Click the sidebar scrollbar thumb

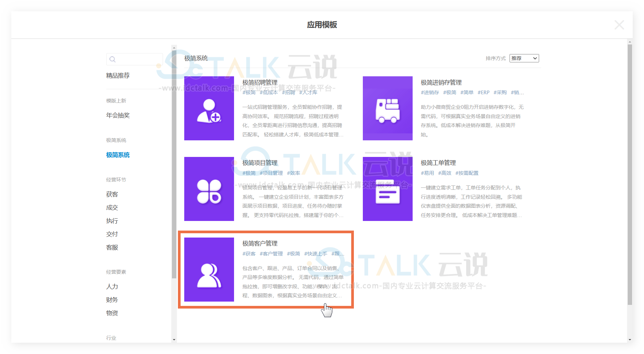[x=174, y=164]
